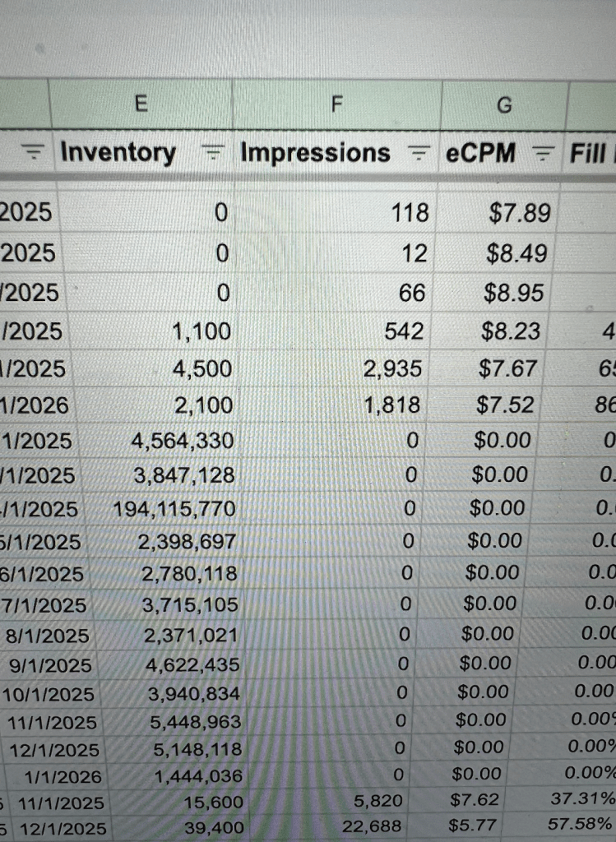Screen dimensions: 616x842
Task: Click the Impressions header cell
Action: pos(315,153)
